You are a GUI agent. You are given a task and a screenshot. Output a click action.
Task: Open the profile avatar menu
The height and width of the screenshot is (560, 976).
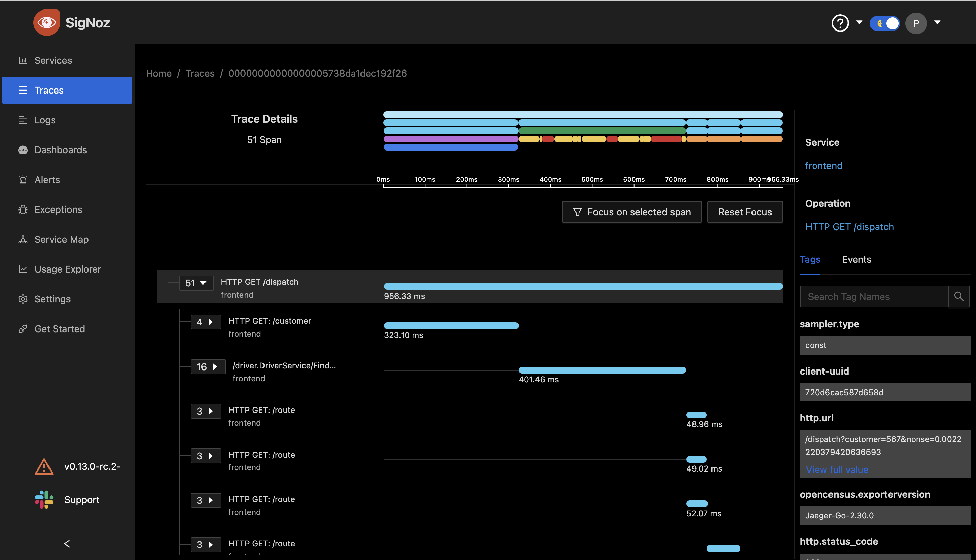tap(917, 23)
